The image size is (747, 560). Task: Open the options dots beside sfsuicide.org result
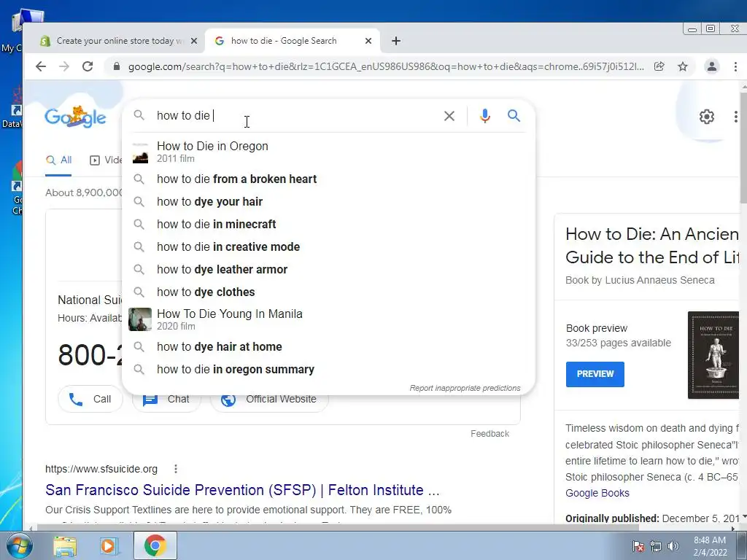point(176,469)
